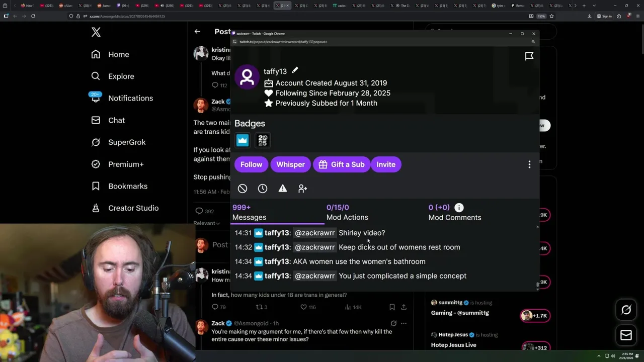Click the info icon next to Mod Comments
Screen dimensions: 644x362
click(x=459, y=207)
